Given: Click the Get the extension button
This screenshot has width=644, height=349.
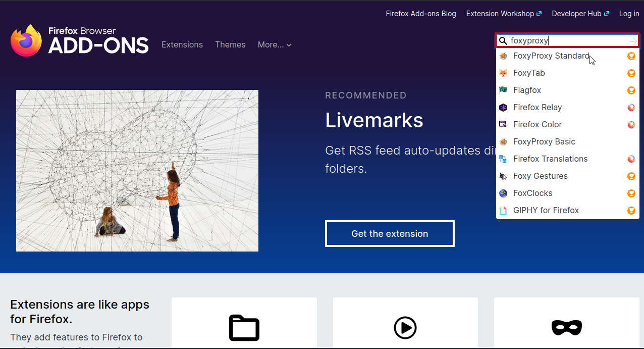Looking at the screenshot, I should (390, 234).
